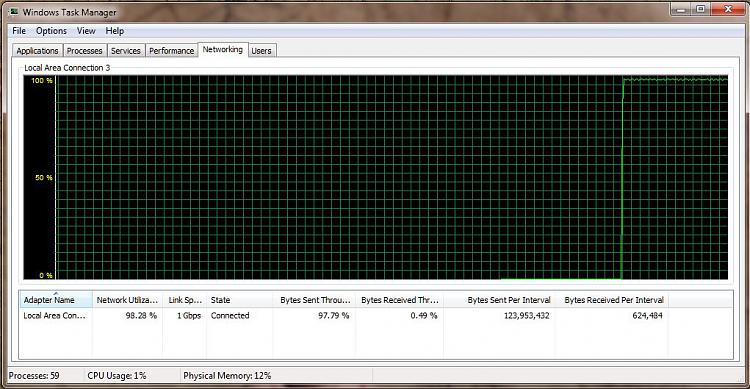Switch to the Users tab
The image size is (750, 389).
pyautogui.click(x=261, y=51)
